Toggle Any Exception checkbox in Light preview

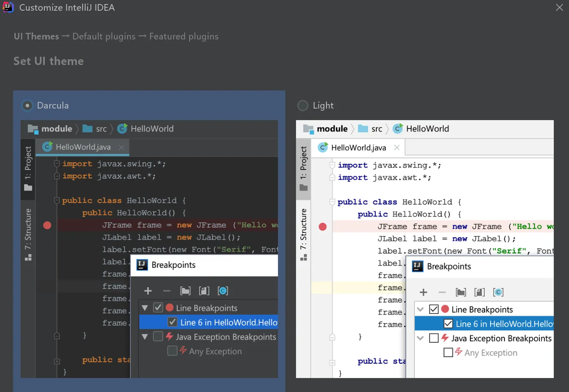pos(448,352)
